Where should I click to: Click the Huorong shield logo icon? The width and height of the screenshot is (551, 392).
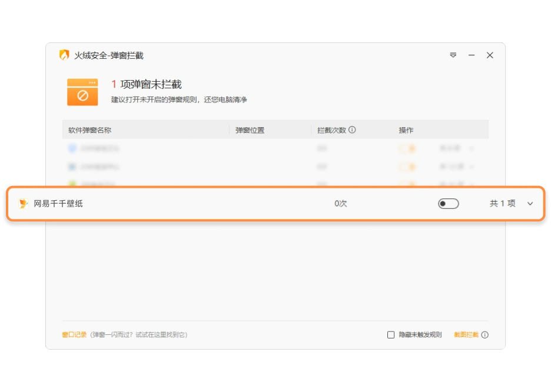click(x=64, y=55)
